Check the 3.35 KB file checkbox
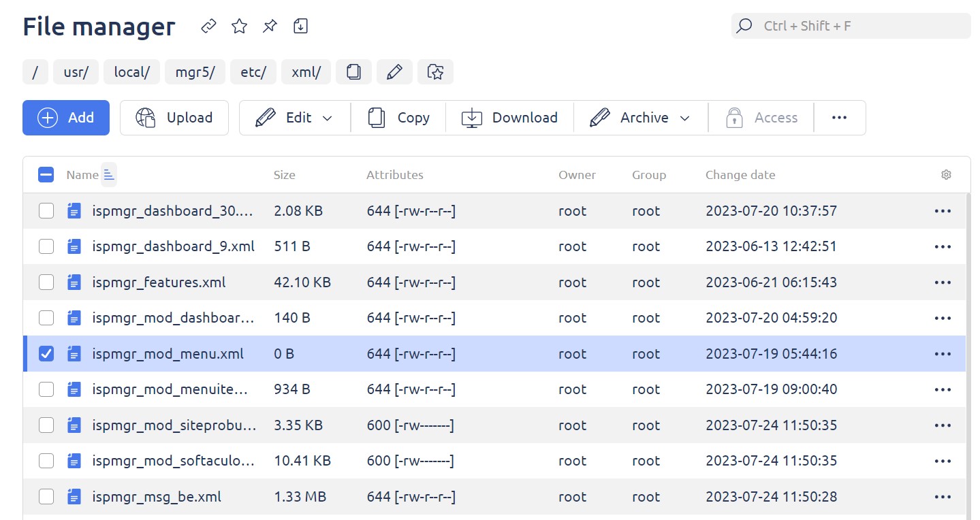Image resolution: width=980 pixels, height=520 pixels. pyautogui.click(x=46, y=425)
